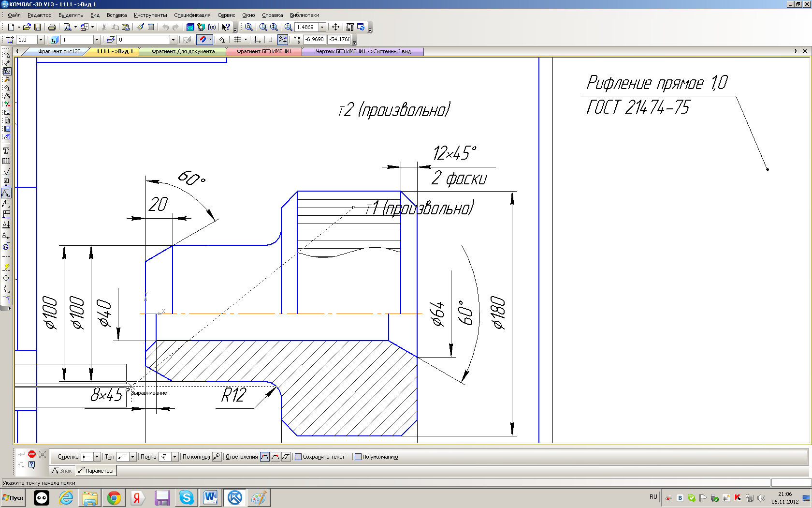Viewport: 812px width, 508px height.
Task: Click the X coordinate field -6.9690
Action: (x=314, y=40)
